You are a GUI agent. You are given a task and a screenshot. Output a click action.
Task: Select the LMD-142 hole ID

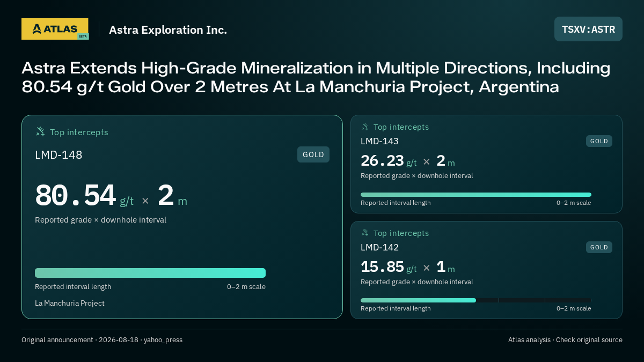(379, 247)
